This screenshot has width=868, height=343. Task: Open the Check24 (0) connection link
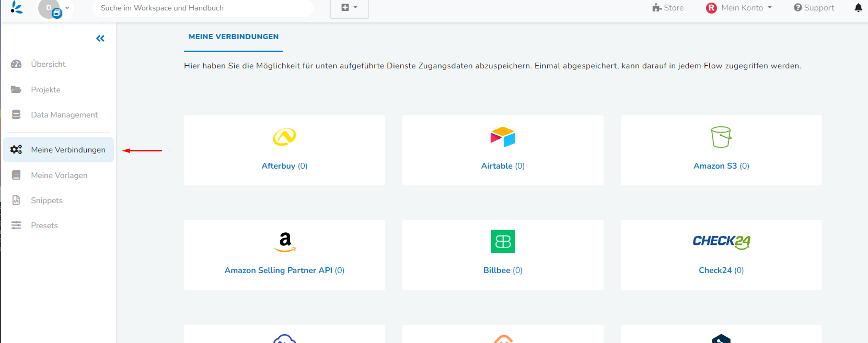pyautogui.click(x=721, y=270)
